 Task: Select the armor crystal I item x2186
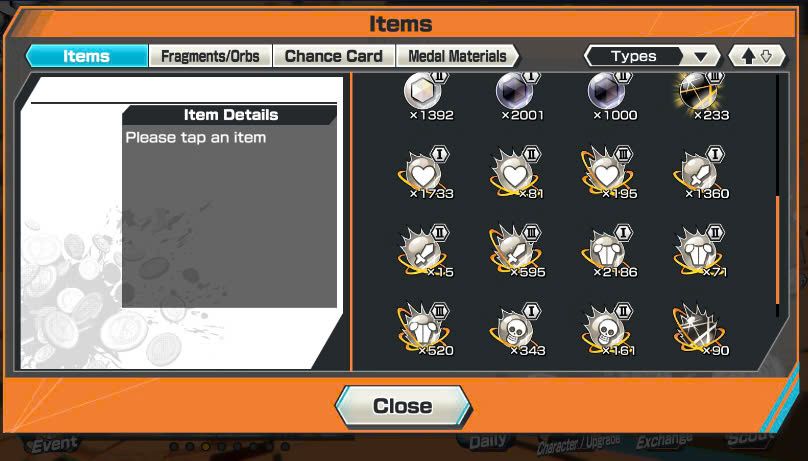tap(608, 252)
